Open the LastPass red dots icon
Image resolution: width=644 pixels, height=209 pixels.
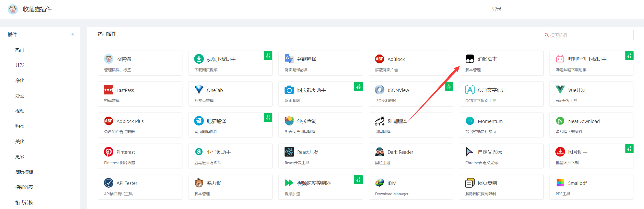(x=109, y=90)
